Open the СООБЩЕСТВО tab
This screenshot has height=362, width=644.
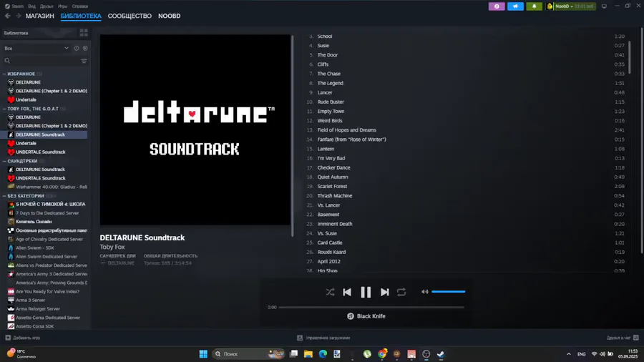click(130, 16)
